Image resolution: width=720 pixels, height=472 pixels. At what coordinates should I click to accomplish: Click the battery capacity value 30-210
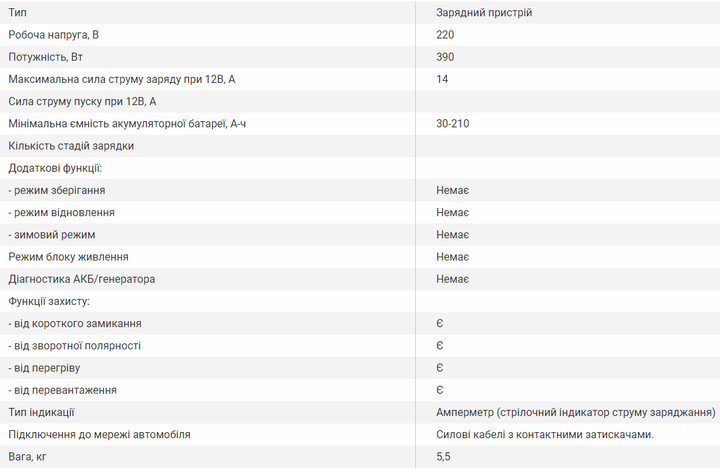[x=453, y=124]
